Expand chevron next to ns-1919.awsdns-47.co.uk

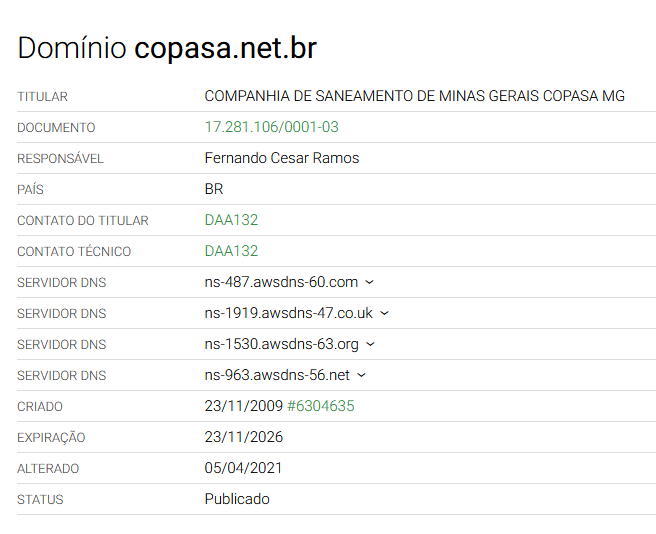(x=384, y=314)
